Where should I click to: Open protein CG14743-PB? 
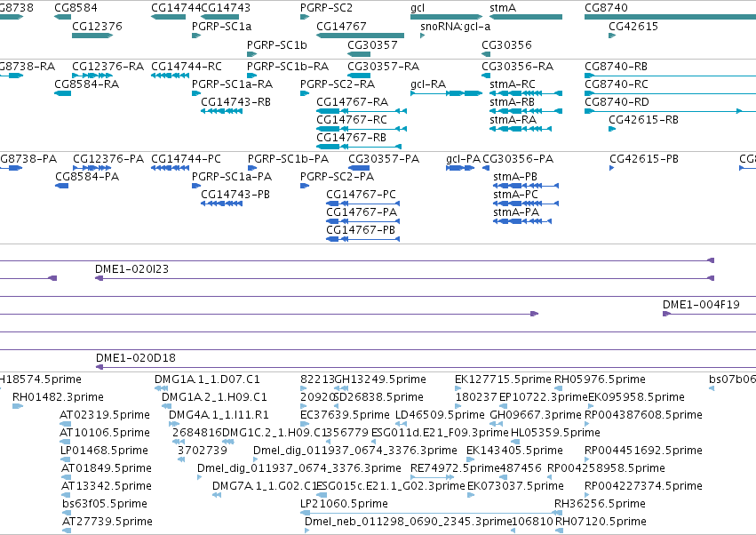click(235, 195)
